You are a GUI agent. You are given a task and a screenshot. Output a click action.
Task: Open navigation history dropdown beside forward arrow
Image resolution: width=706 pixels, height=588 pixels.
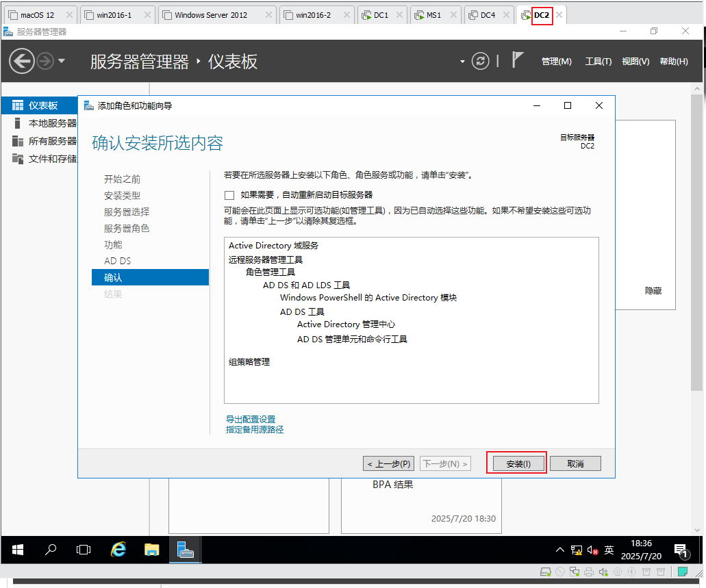[x=62, y=61]
